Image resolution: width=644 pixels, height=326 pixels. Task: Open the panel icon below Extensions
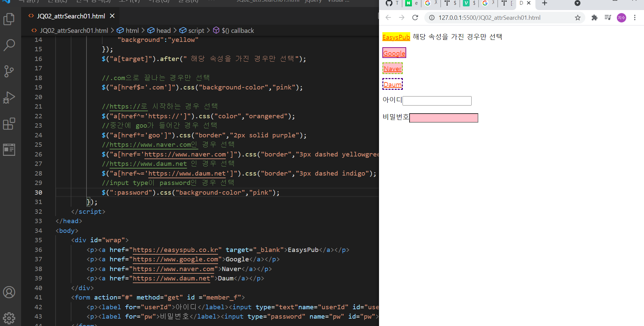pyautogui.click(x=9, y=150)
